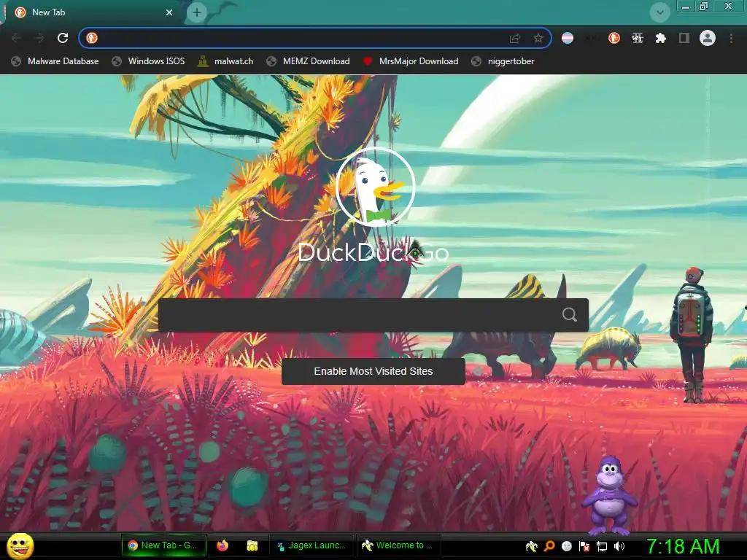Open Action Center flag tray icon
Screen dimensions: 747x560
584,546
